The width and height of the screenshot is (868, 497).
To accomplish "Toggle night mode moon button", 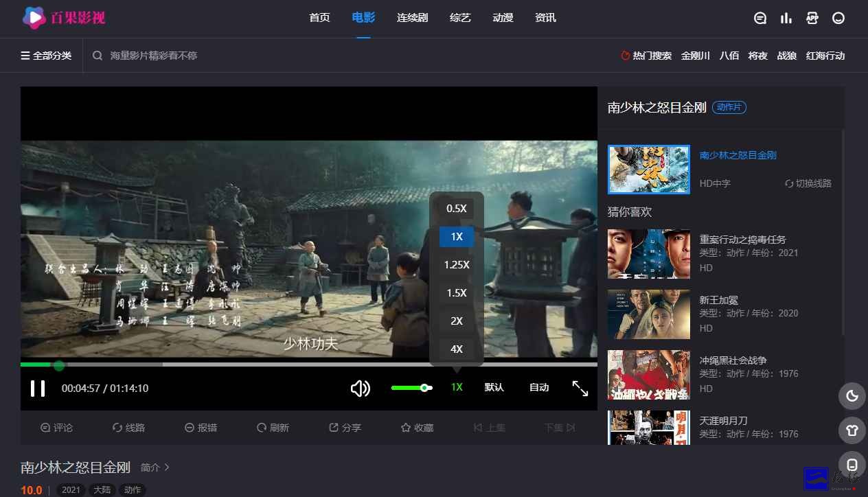I will [x=852, y=395].
